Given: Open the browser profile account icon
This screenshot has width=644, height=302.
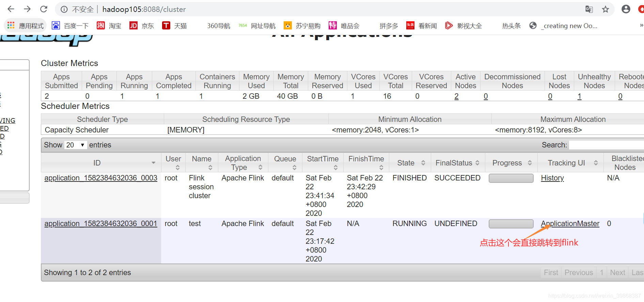Looking at the screenshot, I should pos(626,9).
